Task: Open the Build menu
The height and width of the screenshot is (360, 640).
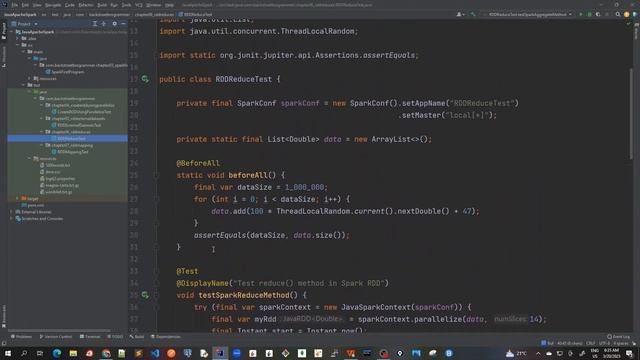Action: click(x=102, y=5)
